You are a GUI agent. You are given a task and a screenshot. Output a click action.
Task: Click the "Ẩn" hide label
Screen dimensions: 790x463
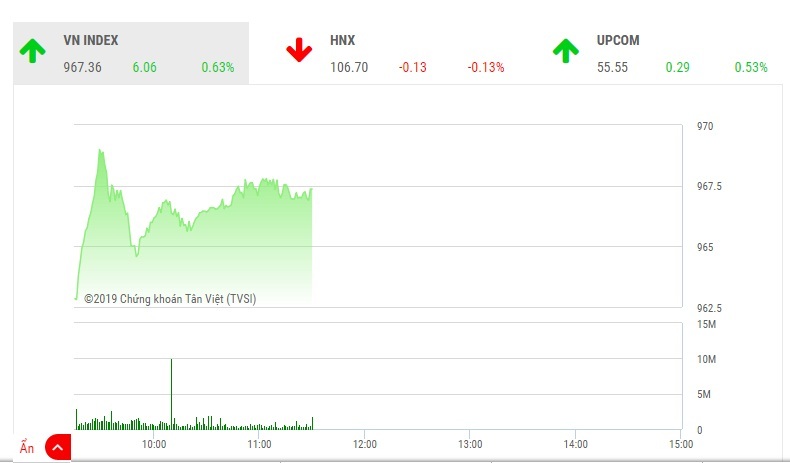tap(27, 448)
